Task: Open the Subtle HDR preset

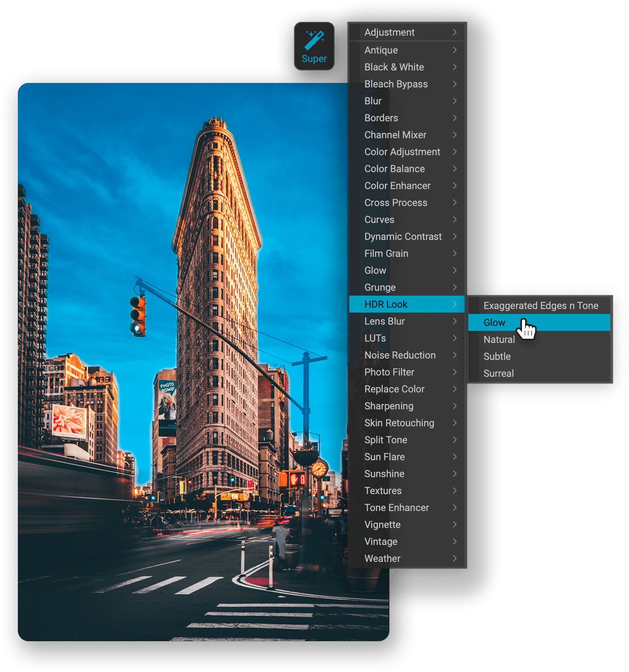Action: [x=497, y=356]
